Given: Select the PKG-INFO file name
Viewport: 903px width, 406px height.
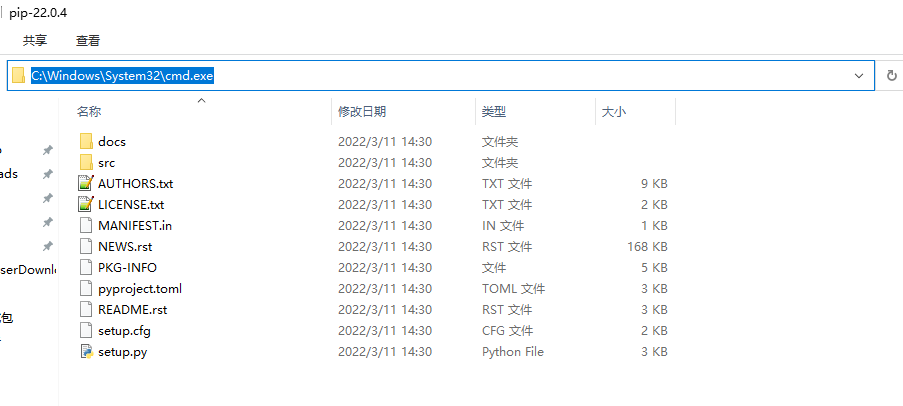Looking at the screenshot, I should click(127, 268).
